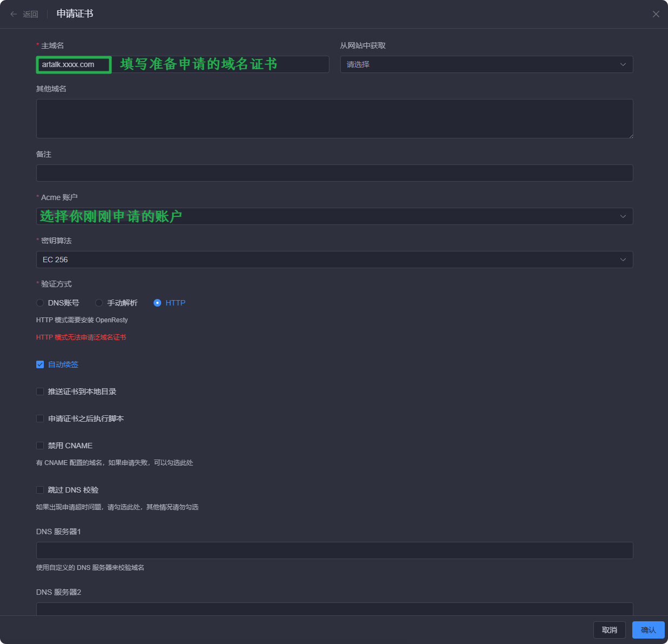Image resolution: width=668 pixels, height=644 pixels.
Task: Click the remarks input field
Action: click(x=334, y=173)
